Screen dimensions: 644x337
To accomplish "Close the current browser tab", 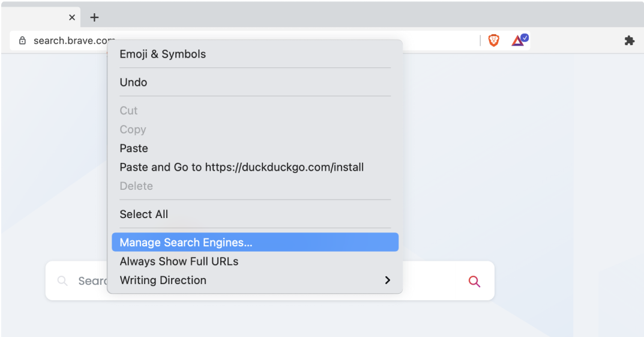I will pyautogui.click(x=72, y=17).
